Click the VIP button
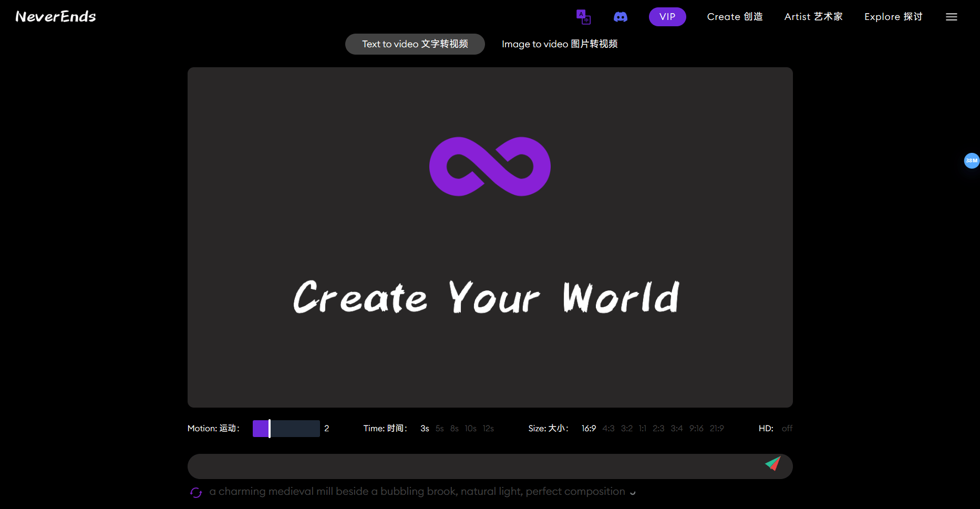The width and height of the screenshot is (980, 509). (x=667, y=17)
